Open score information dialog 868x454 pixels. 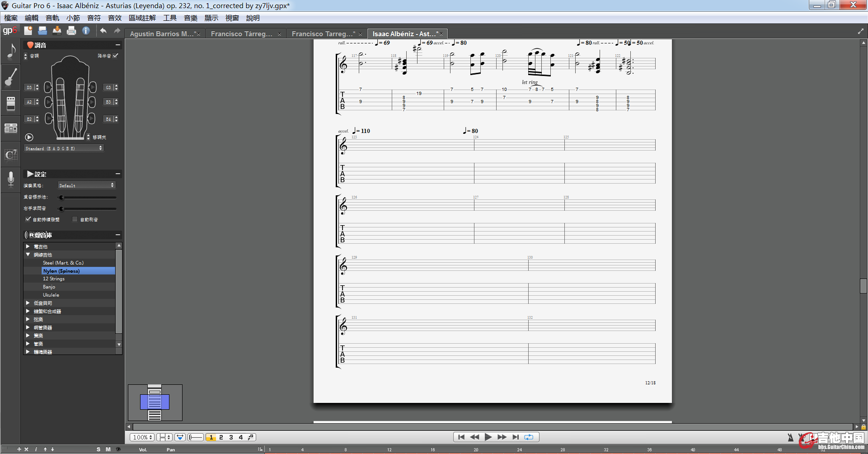pos(86,30)
